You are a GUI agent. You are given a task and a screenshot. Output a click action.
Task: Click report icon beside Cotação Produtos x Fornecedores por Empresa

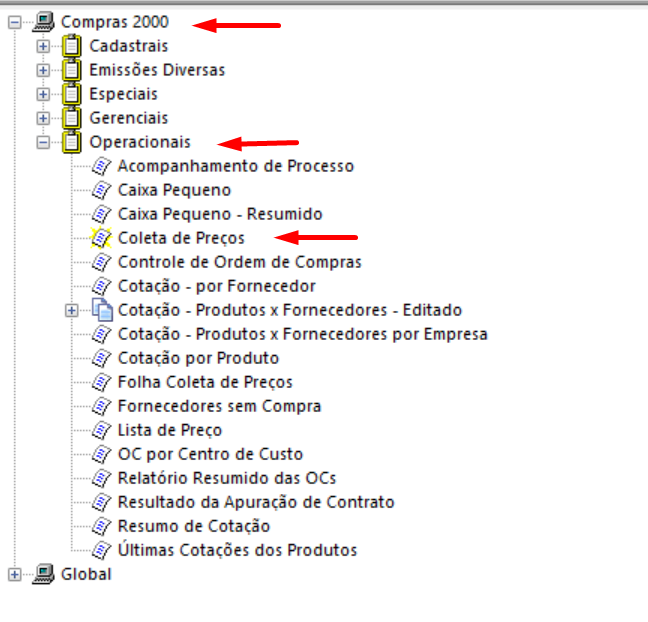101,334
